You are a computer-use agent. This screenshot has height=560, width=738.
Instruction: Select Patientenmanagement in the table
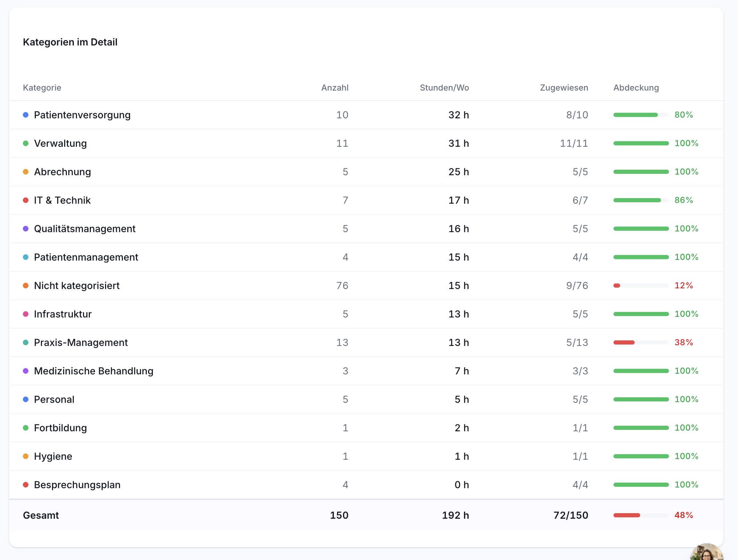pyautogui.click(x=86, y=257)
